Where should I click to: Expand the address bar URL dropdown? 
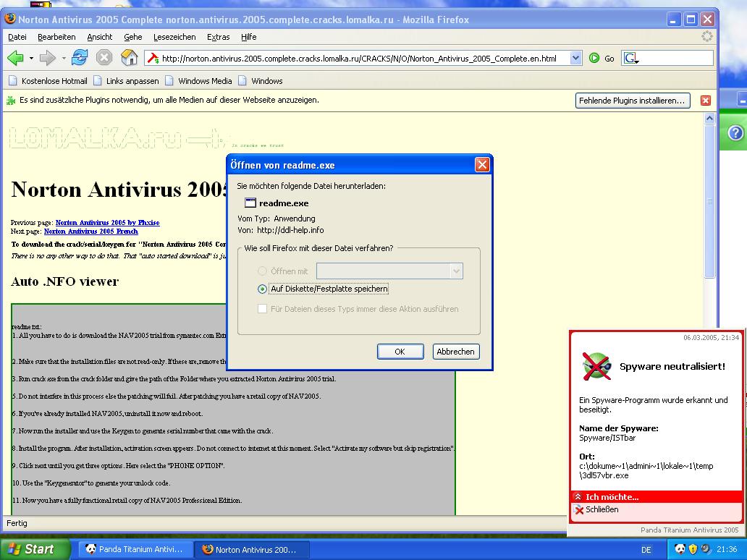pos(575,58)
